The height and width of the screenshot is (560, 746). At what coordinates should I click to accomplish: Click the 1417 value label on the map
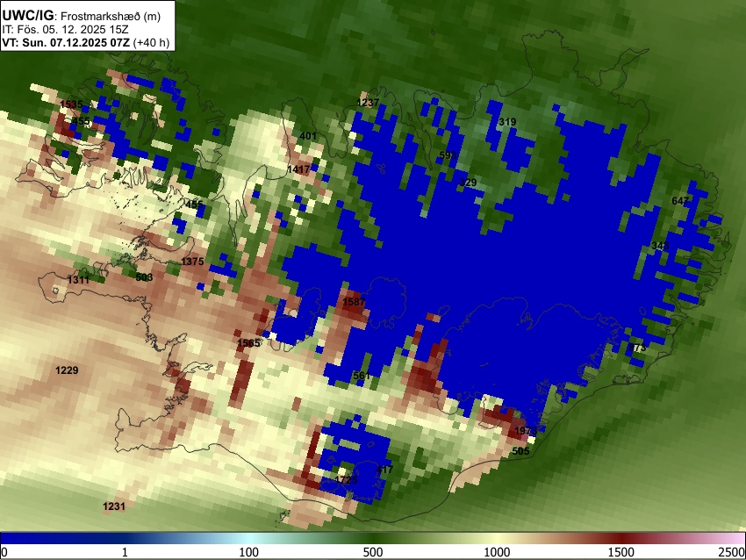[x=298, y=169]
